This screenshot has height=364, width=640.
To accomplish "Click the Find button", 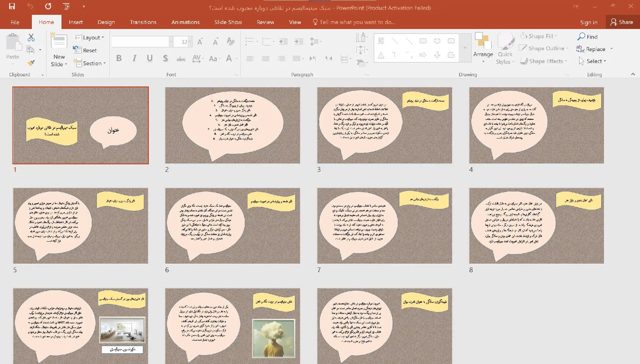I will pos(587,37).
